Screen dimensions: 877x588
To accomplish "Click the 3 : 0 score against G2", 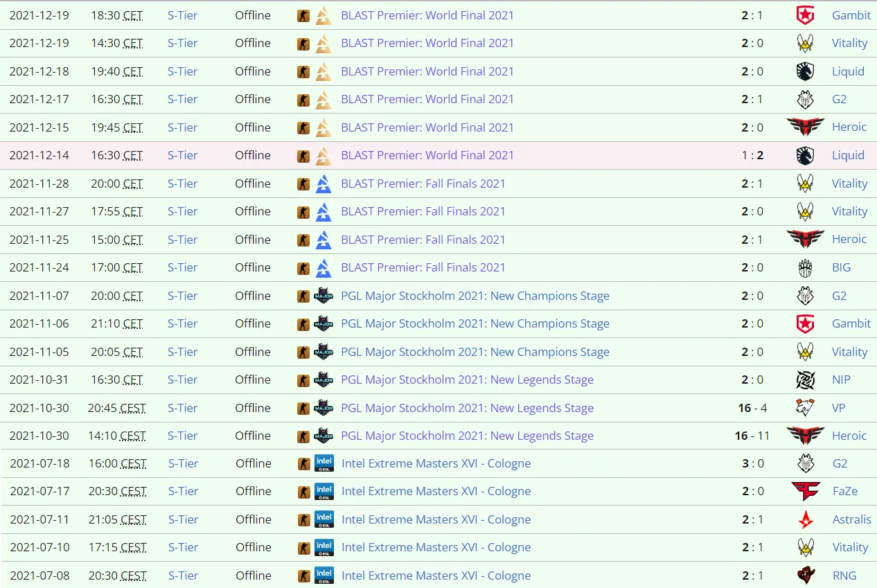I will point(752,463).
